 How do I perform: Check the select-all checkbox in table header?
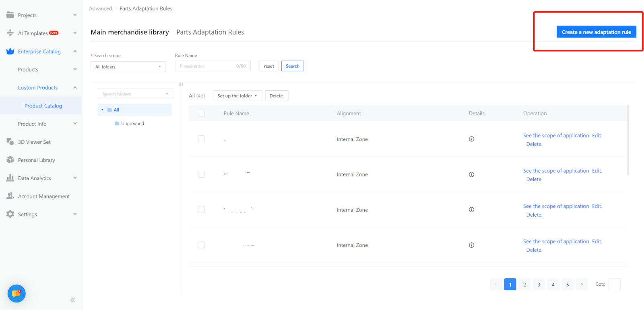point(201,113)
